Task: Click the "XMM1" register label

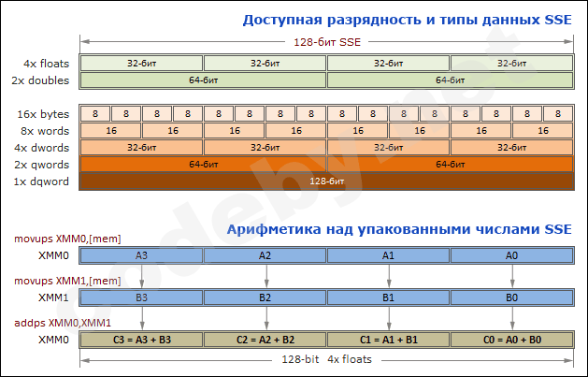Action: [53, 297]
